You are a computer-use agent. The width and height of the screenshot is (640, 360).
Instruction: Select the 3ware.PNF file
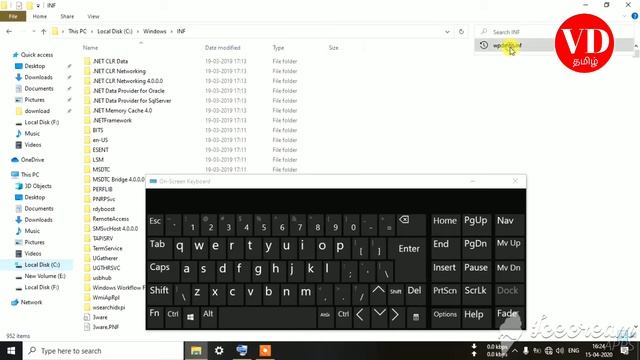click(x=105, y=327)
